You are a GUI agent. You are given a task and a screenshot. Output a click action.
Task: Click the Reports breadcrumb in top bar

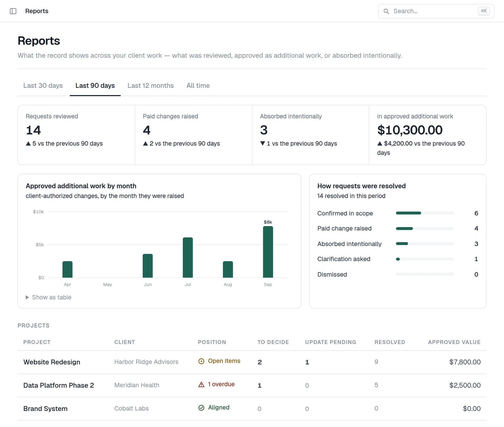tap(37, 11)
